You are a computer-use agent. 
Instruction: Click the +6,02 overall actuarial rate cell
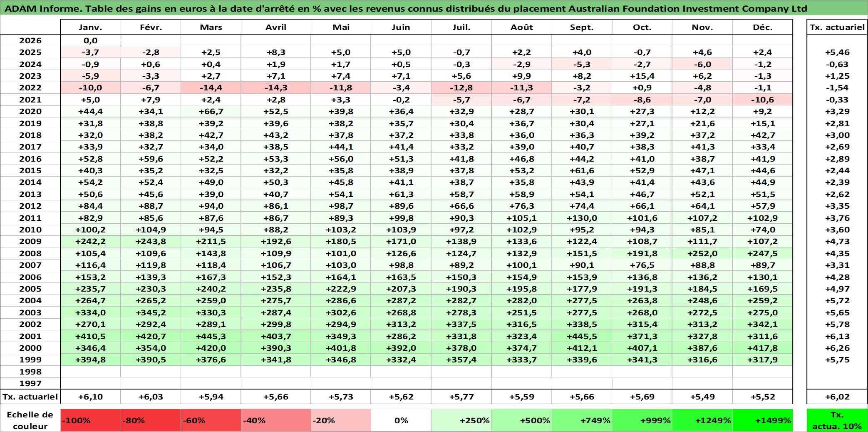pos(837,397)
